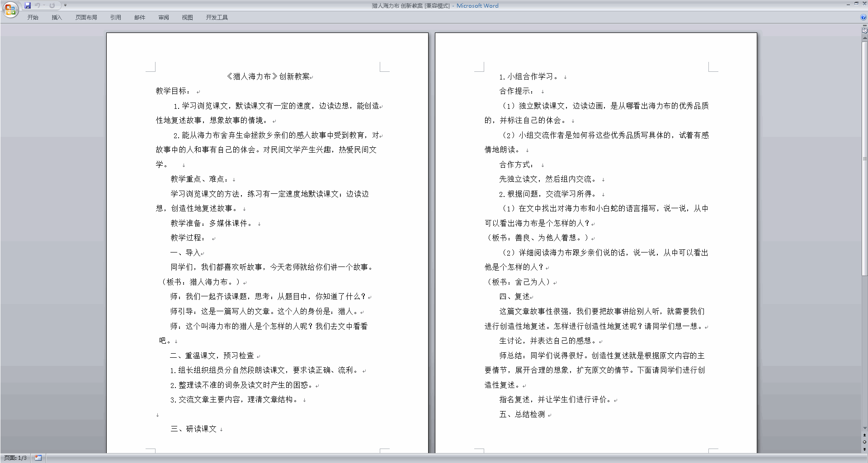Open the 邮件 ribbon tab
The width and height of the screenshot is (868, 463).
(140, 18)
